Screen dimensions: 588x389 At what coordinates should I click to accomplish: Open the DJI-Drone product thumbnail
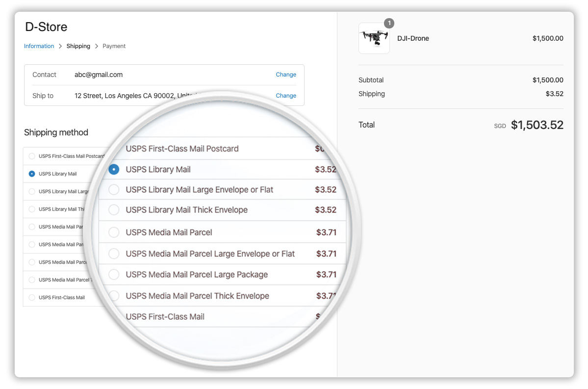[x=374, y=38]
